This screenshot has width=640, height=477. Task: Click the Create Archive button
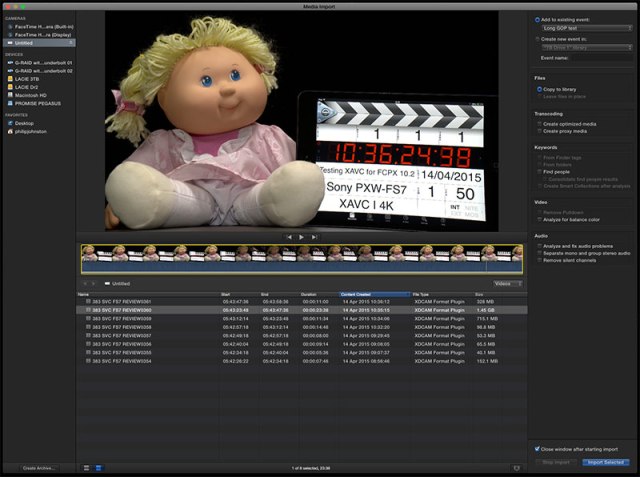tap(39, 468)
